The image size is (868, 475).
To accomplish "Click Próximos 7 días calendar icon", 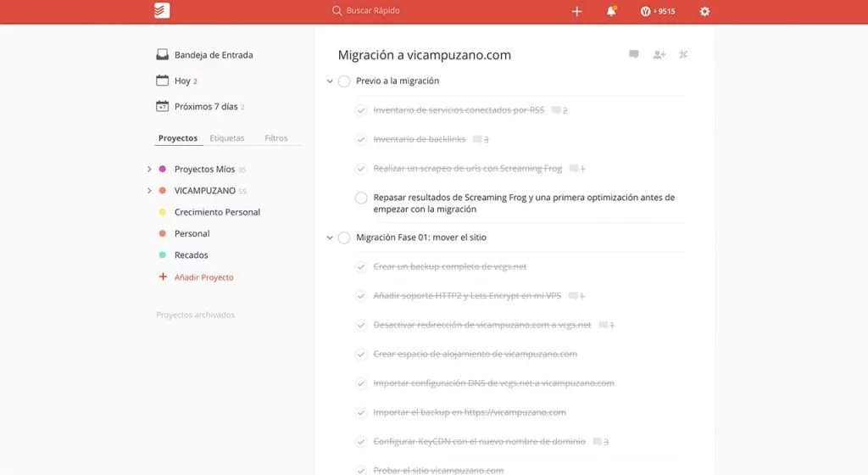I will pos(162,106).
